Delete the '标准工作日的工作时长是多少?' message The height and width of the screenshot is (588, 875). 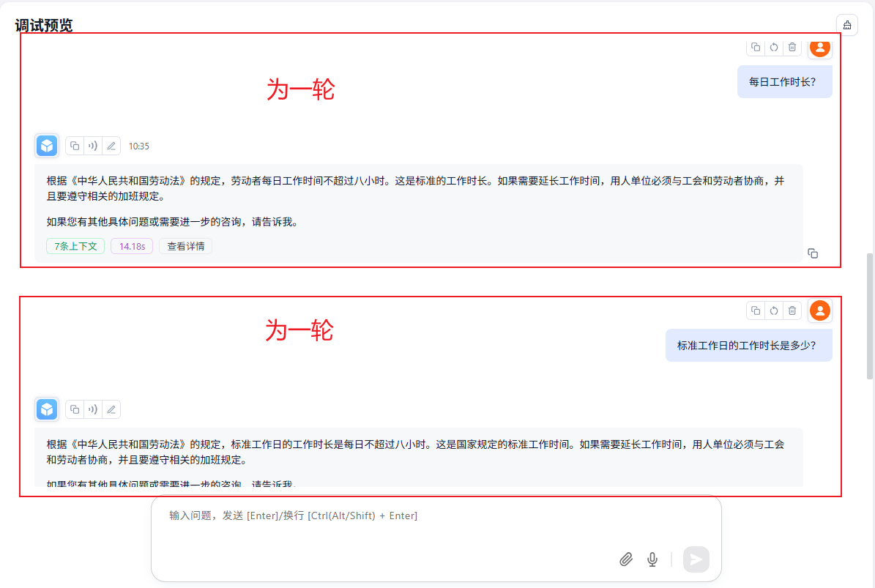coord(792,310)
